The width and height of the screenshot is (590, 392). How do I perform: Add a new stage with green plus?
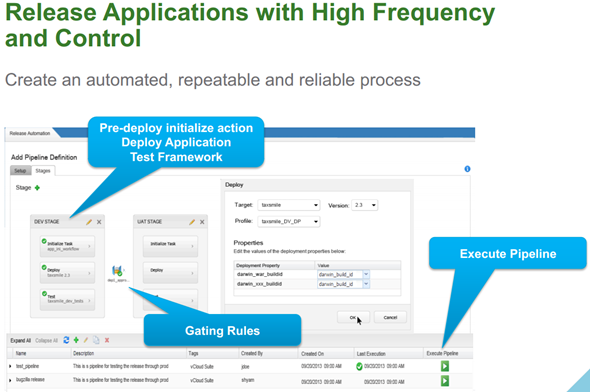37,188
